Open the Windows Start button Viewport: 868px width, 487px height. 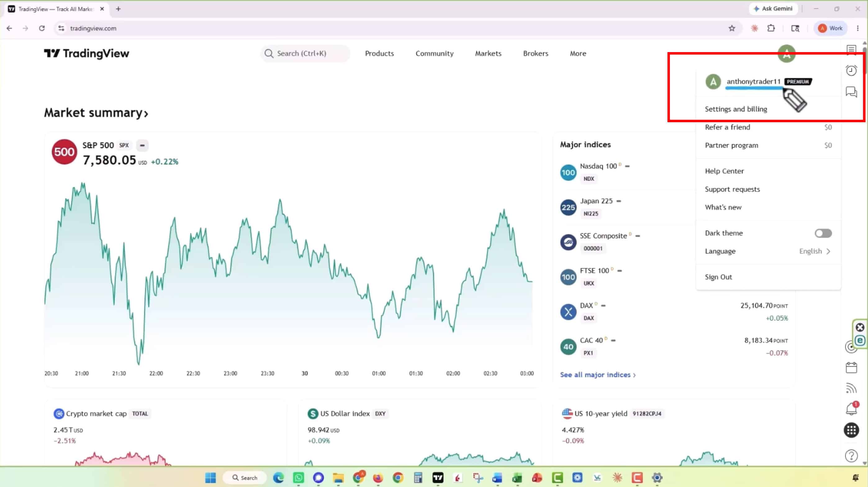210,478
